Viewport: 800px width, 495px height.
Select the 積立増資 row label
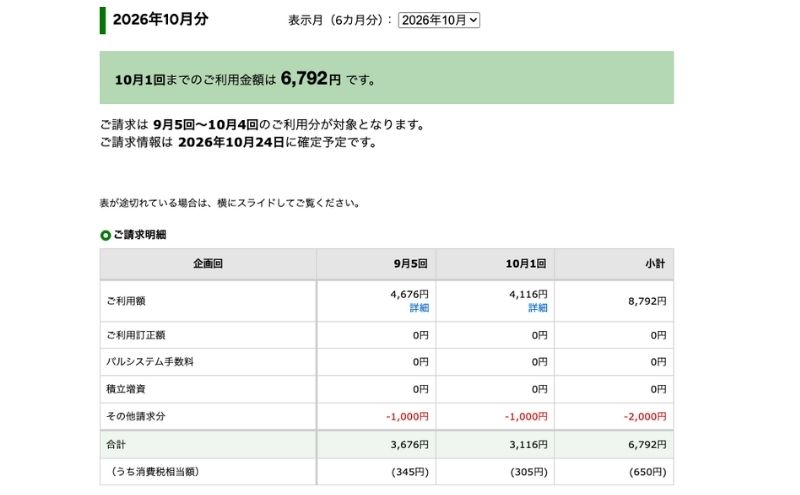[x=126, y=389]
